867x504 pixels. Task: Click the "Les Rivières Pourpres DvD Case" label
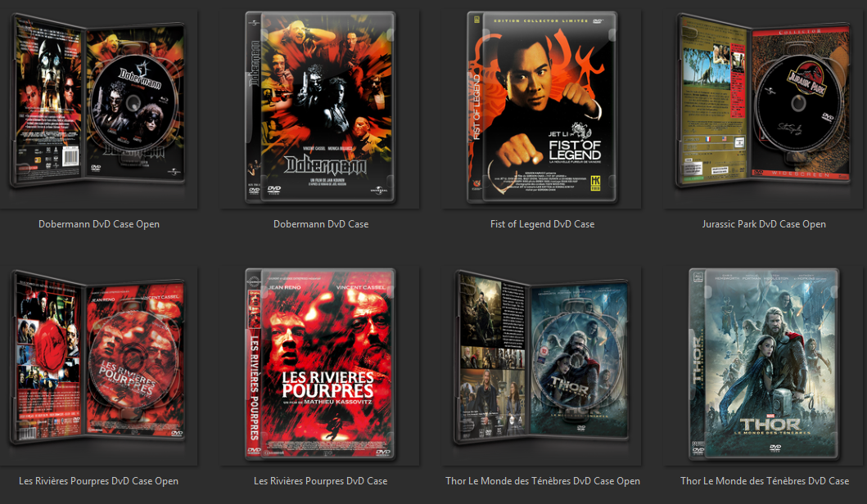(321, 481)
